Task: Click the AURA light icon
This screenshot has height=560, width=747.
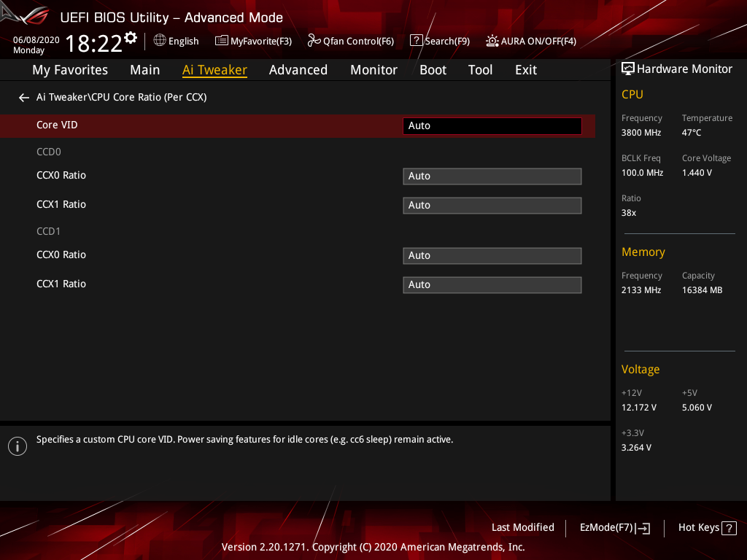Action: coord(492,41)
